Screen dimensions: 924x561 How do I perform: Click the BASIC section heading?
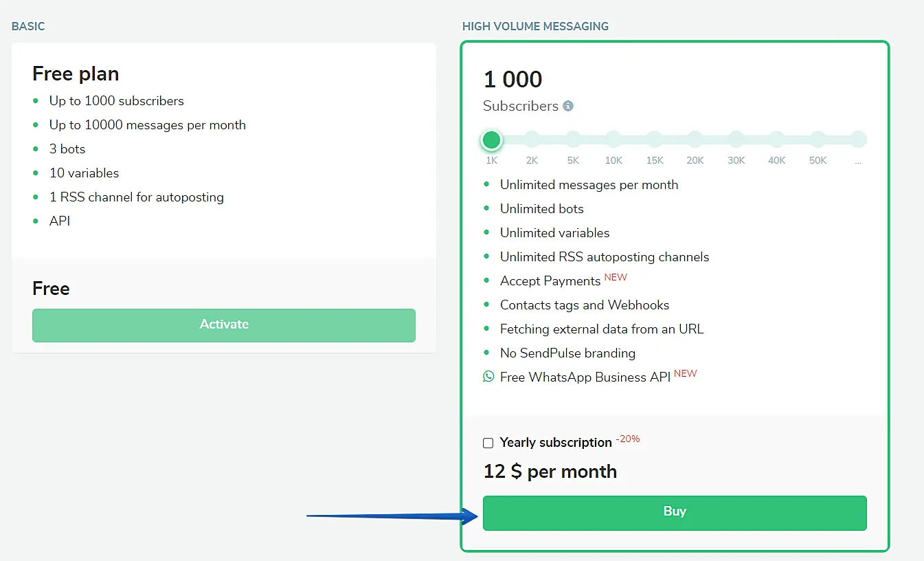[28, 26]
